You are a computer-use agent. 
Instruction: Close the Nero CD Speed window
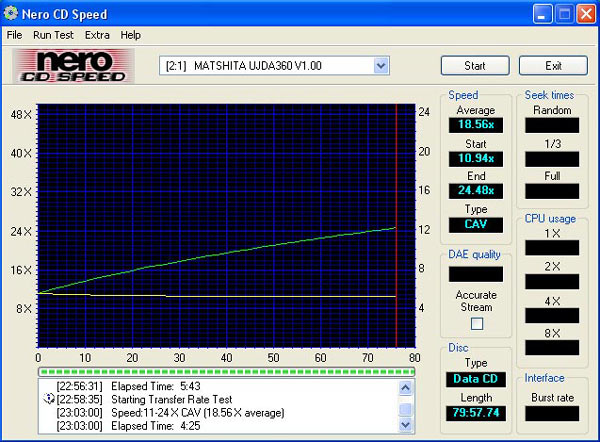point(585,14)
